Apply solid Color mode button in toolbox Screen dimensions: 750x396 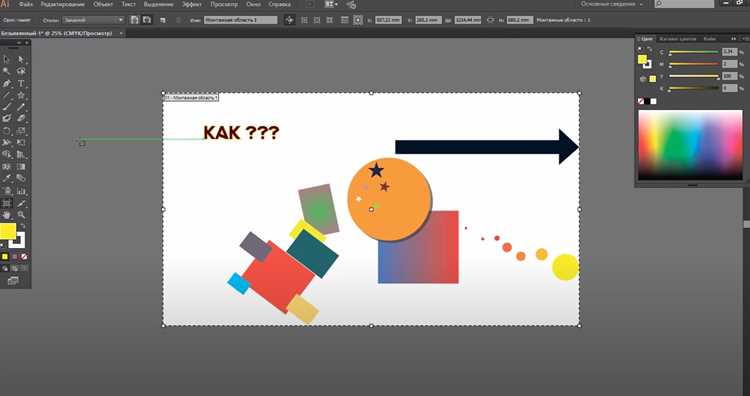click(x=5, y=257)
